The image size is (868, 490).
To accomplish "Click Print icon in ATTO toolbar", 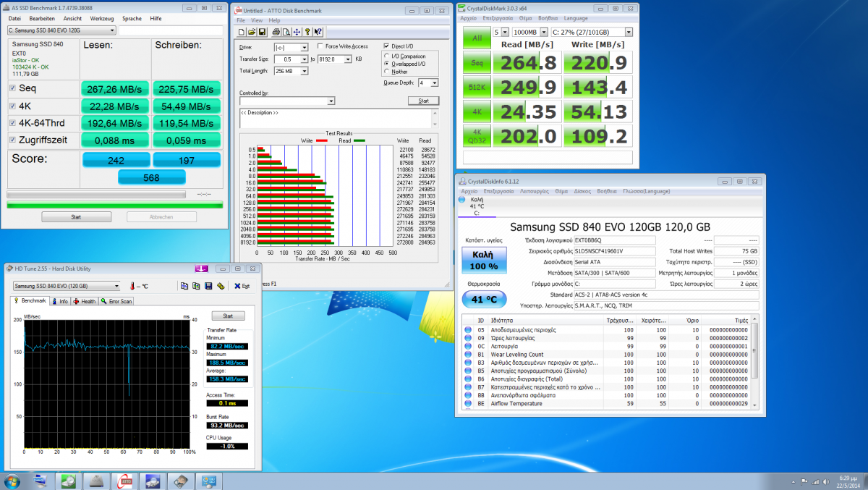I will [x=276, y=32].
